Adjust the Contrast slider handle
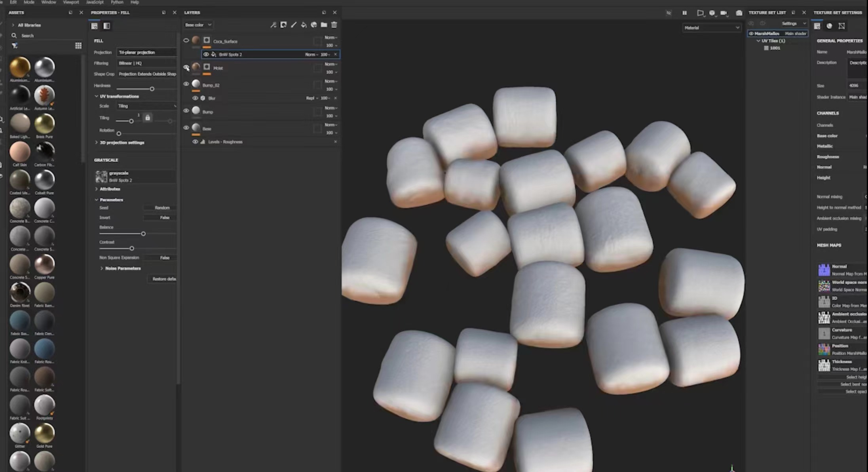The image size is (868, 472). (132, 249)
